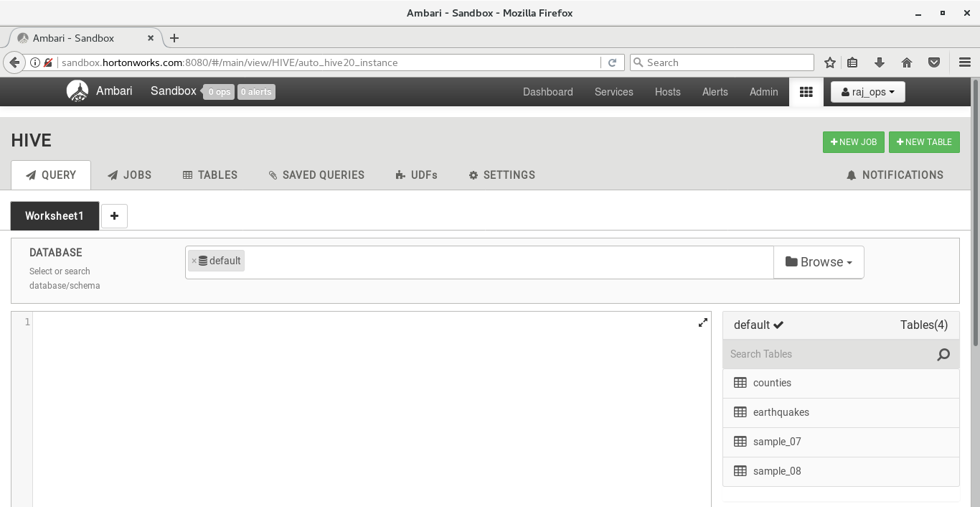Close the Ambari - Sandbox browser tab
This screenshot has height=507, width=980.
point(151,38)
